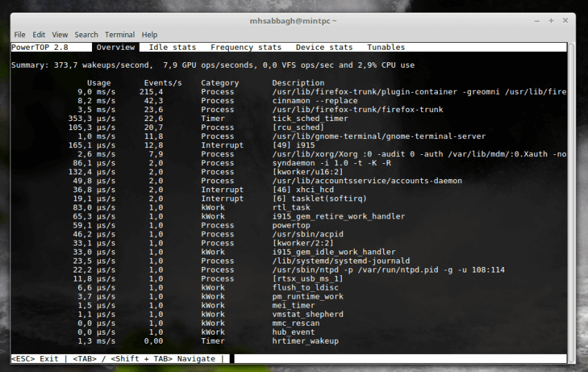Switch to the Device stats tab
The height and width of the screenshot is (372, 588).
pos(324,47)
